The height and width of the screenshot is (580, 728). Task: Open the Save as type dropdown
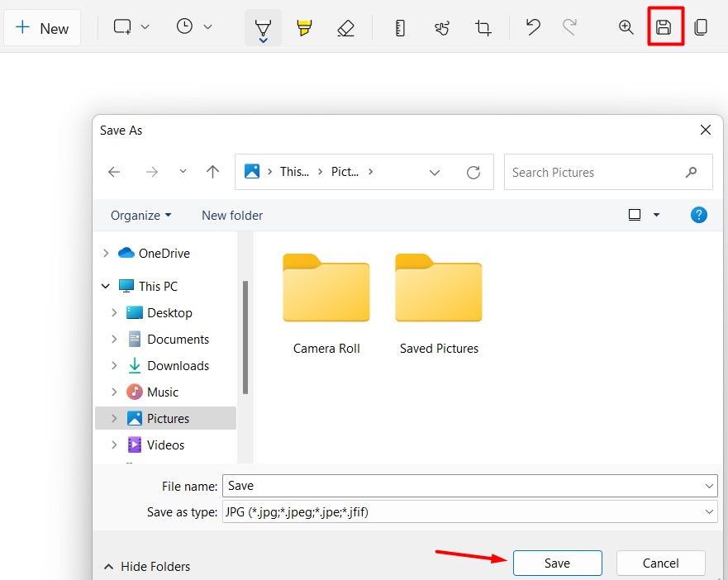469,512
